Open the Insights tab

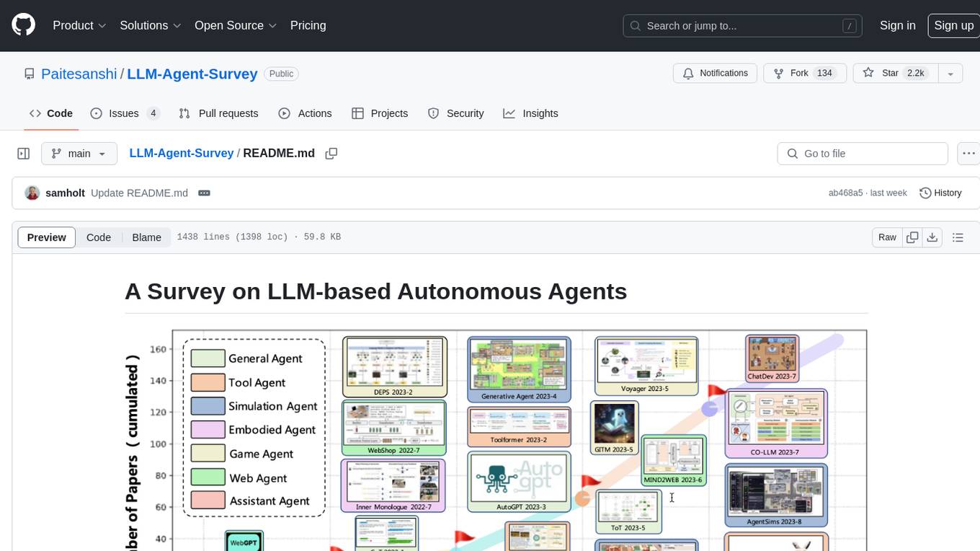click(x=531, y=113)
